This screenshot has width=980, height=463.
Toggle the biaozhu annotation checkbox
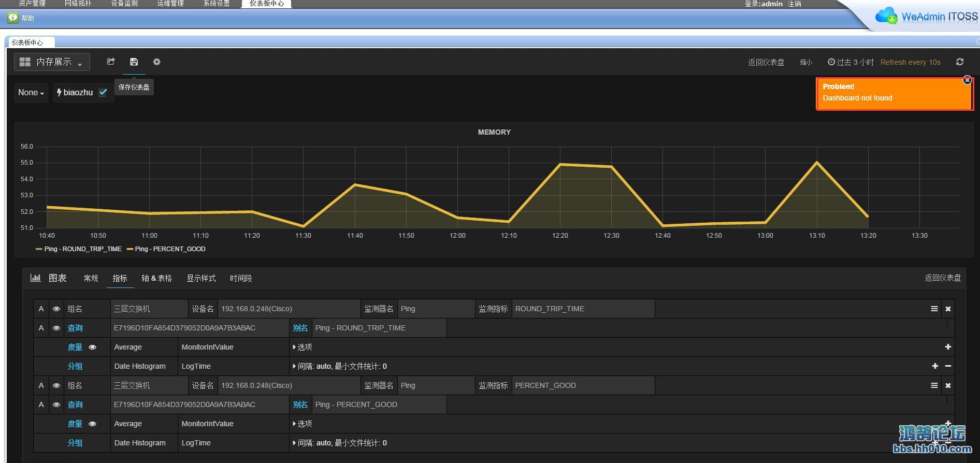click(103, 92)
